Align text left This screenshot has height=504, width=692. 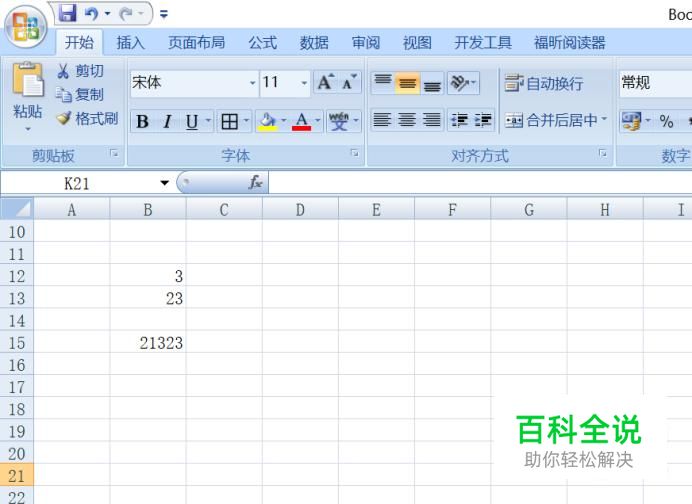point(382,120)
